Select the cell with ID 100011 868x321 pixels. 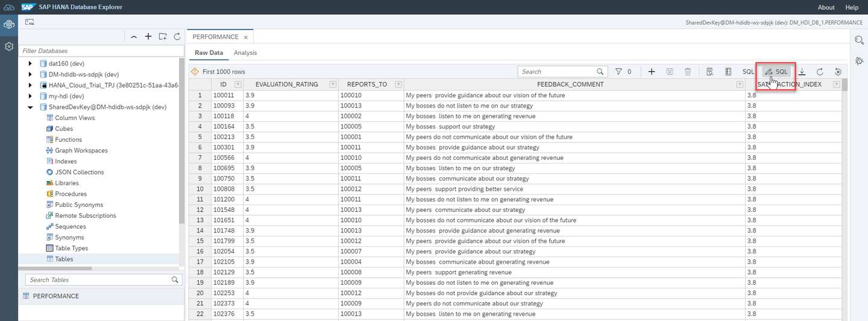click(x=227, y=95)
